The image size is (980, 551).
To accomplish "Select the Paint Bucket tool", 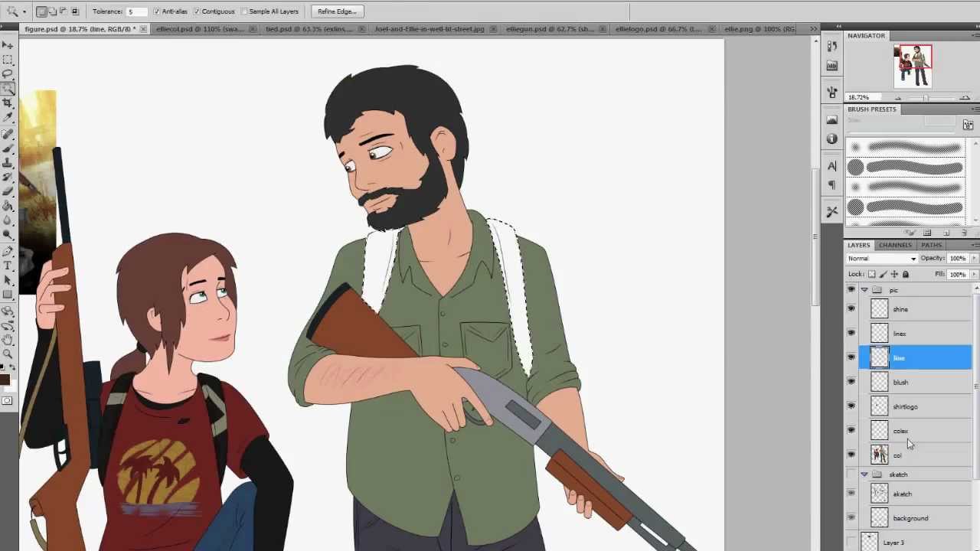I will [x=8, y=206].
